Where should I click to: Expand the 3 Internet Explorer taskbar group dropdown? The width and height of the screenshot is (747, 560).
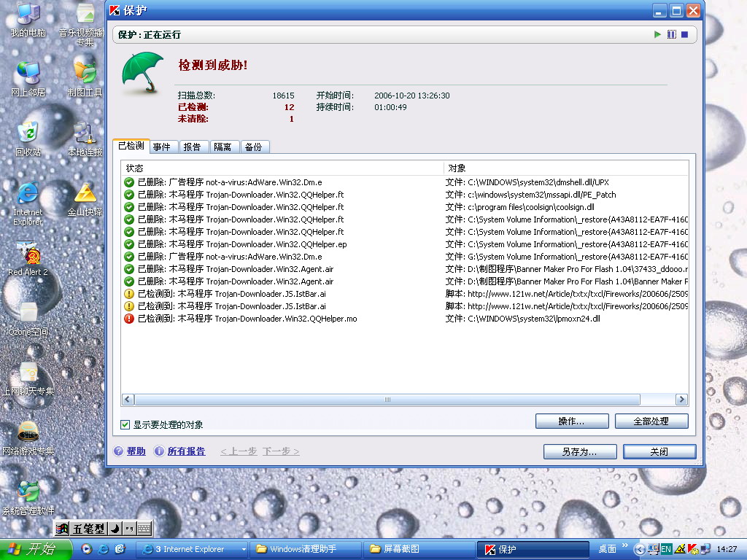click(x=244, y=550)
